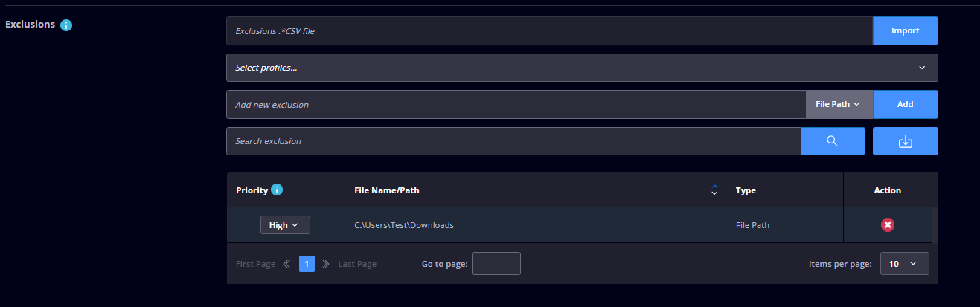Click the info icon next to Exclusions
This screenshot has width=980, height=307.
coord(66,25)
